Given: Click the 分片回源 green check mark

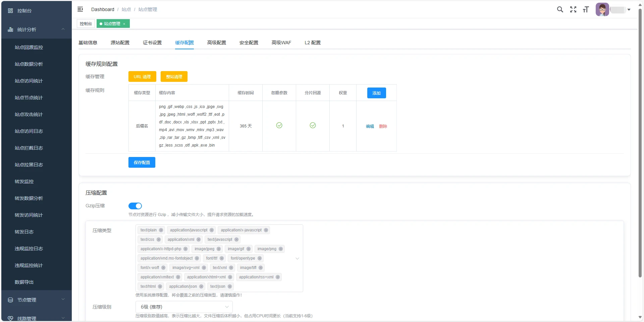Looking at the screenshot, I should [313, 125].
